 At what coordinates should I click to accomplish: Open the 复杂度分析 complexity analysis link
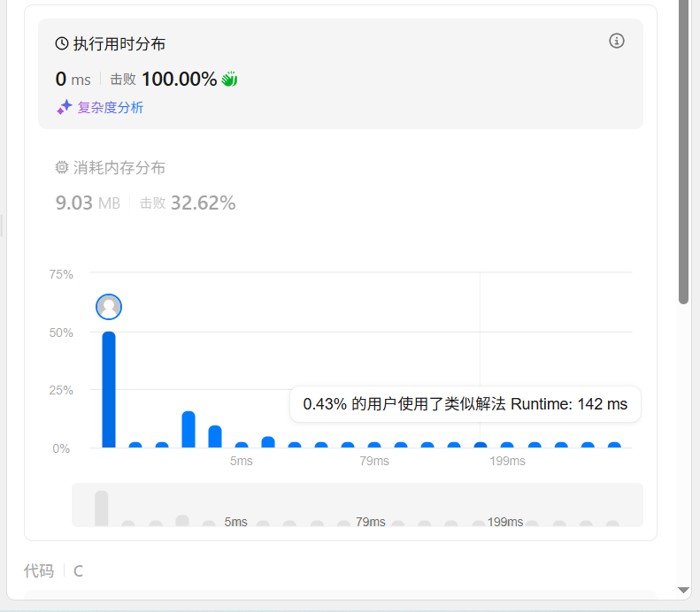(x=111, y=108)
